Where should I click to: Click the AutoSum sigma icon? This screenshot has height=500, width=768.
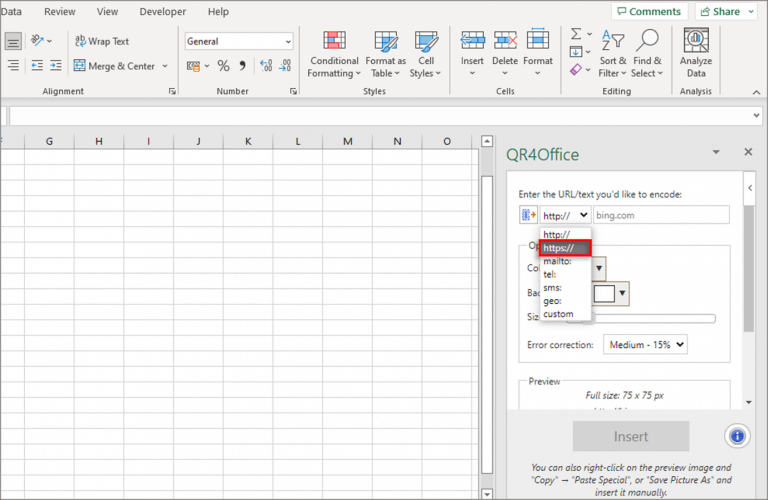576,34
